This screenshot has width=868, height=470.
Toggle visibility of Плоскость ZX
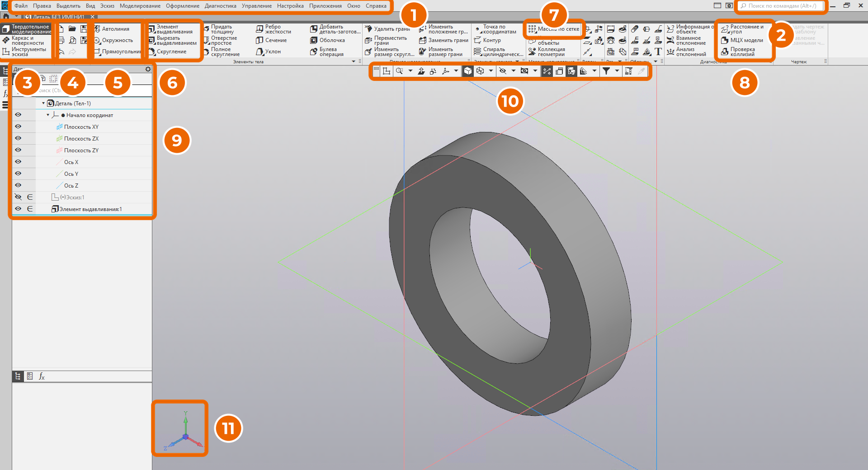(18, 138)
